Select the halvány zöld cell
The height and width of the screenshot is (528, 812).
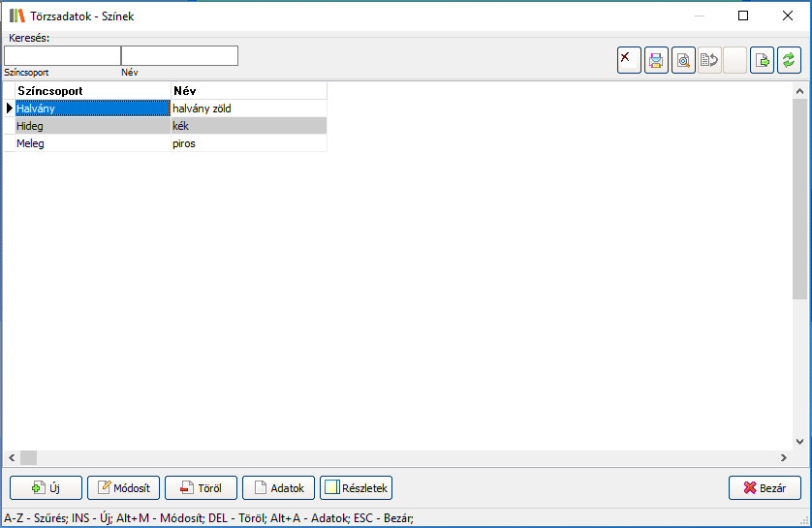[248, 109]
